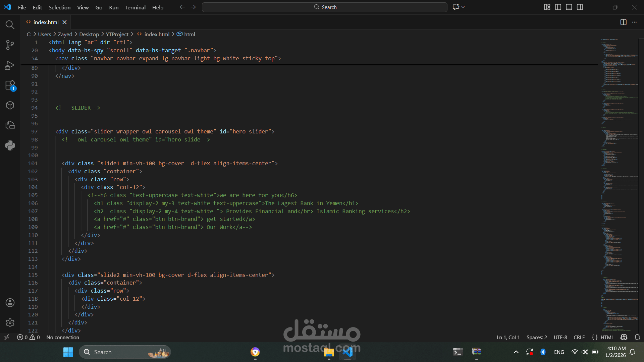Click the command center Search field
The width and height of the screenshot is (644, 362).
tap(324, 7)
